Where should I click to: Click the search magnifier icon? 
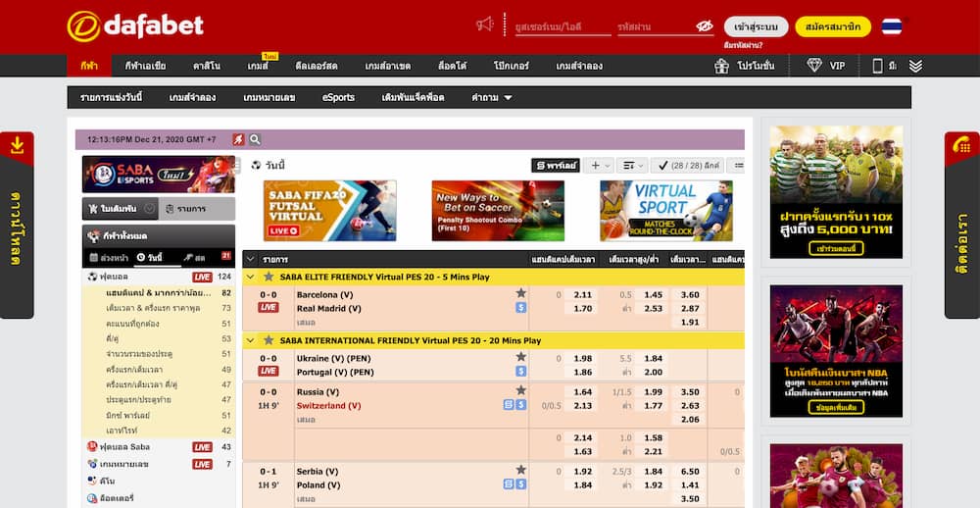255,139
